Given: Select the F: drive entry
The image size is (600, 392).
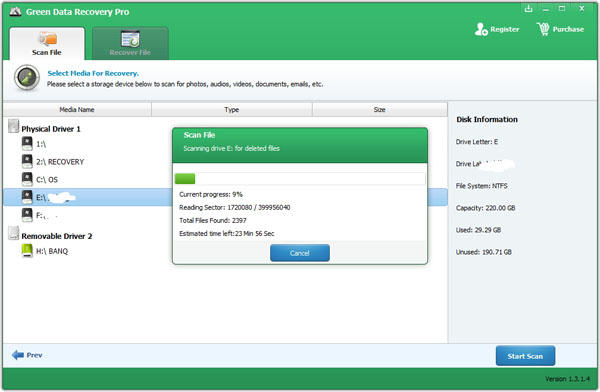Looking at the screenshot, I should click(47, 216).
